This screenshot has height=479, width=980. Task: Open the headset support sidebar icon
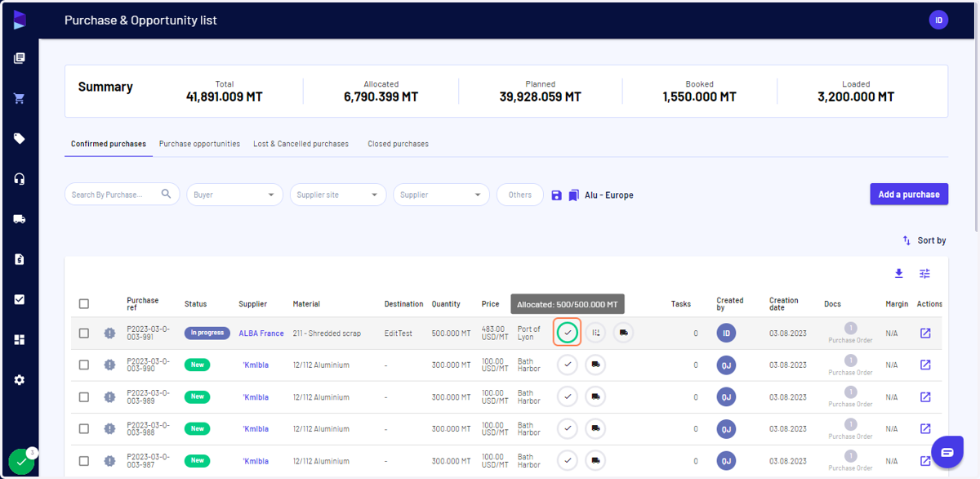coord(20,179)
